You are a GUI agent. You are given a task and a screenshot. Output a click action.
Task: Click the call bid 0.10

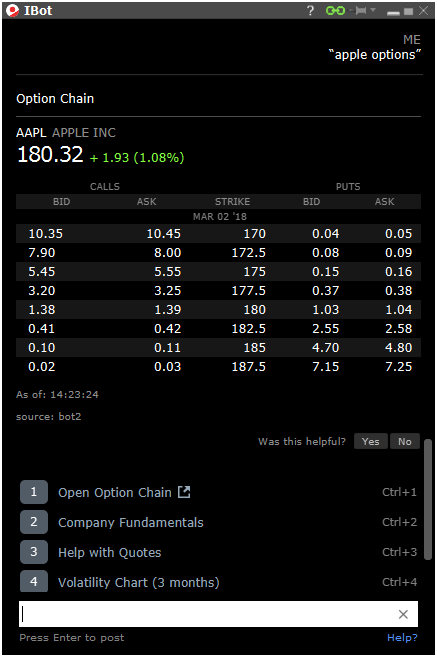tap(41, 347)
